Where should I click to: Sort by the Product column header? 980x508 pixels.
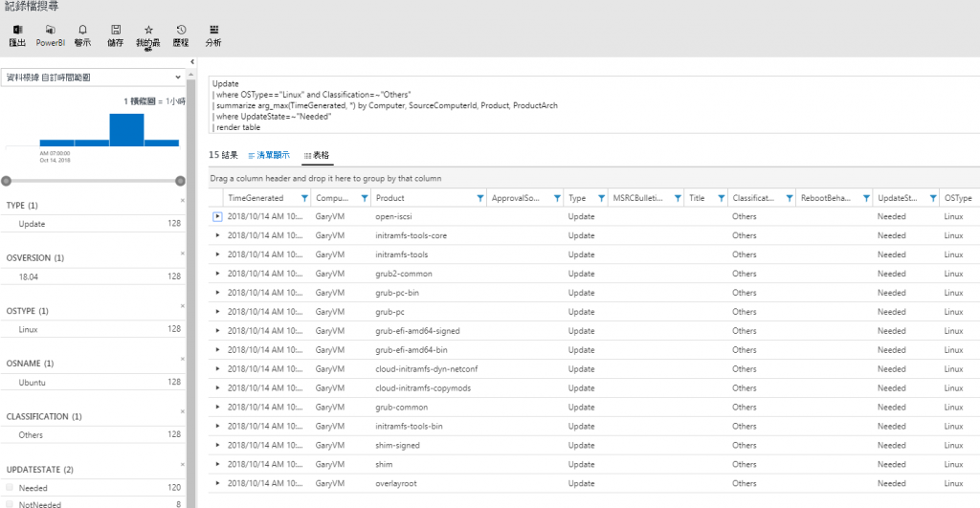tap(390, 198)
